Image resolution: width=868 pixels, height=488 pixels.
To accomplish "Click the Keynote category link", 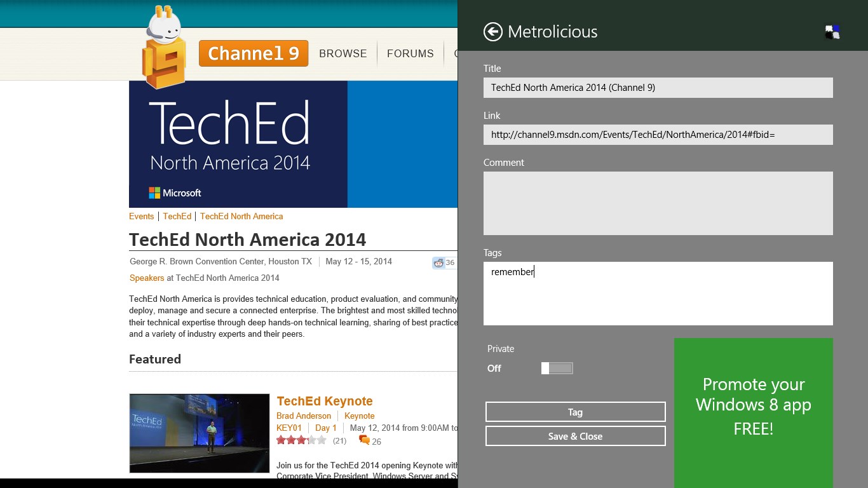I will 360,416.
